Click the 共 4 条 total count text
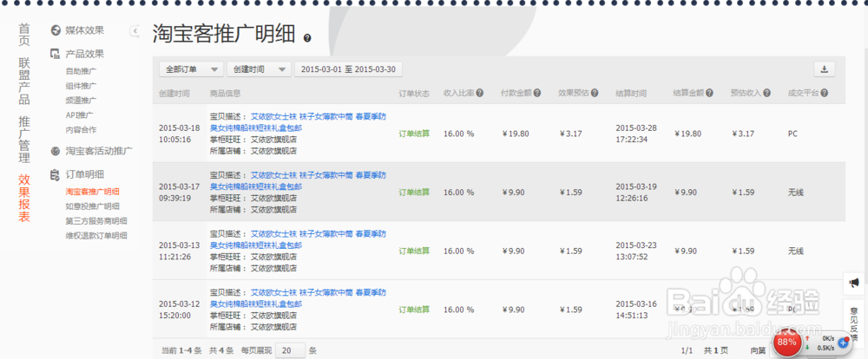Screen dimensions: 868x359 [221, 350]
